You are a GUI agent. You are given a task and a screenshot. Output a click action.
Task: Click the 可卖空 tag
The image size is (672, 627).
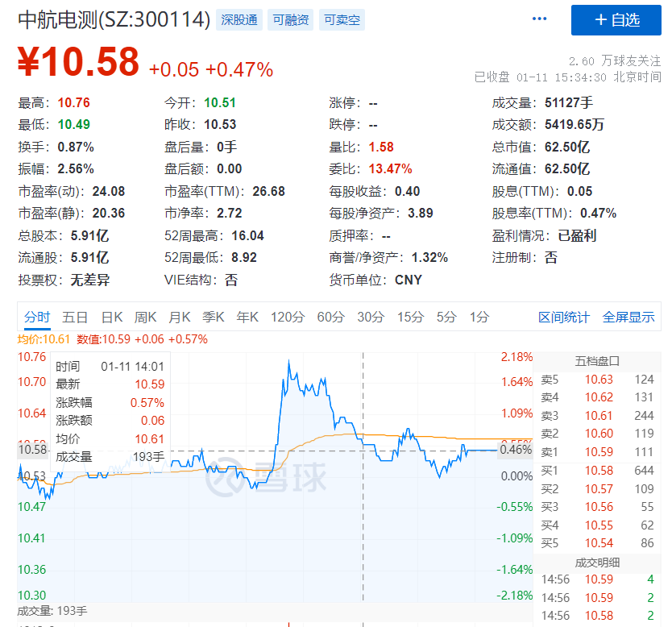(x=342, y=20)
